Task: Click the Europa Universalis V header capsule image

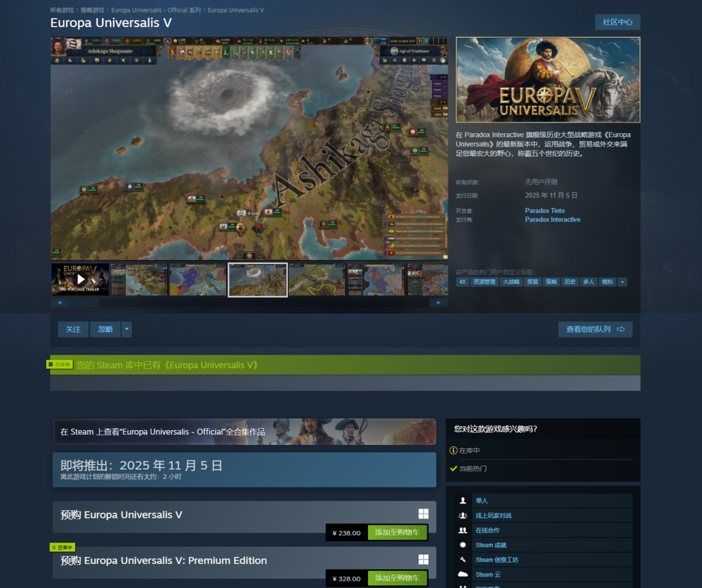Action: point(548,80)
